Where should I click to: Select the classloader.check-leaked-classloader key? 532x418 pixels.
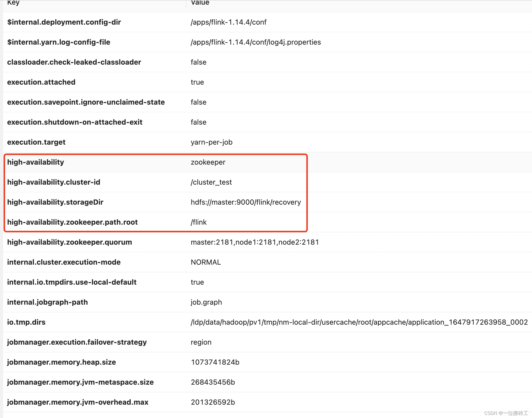74,62
